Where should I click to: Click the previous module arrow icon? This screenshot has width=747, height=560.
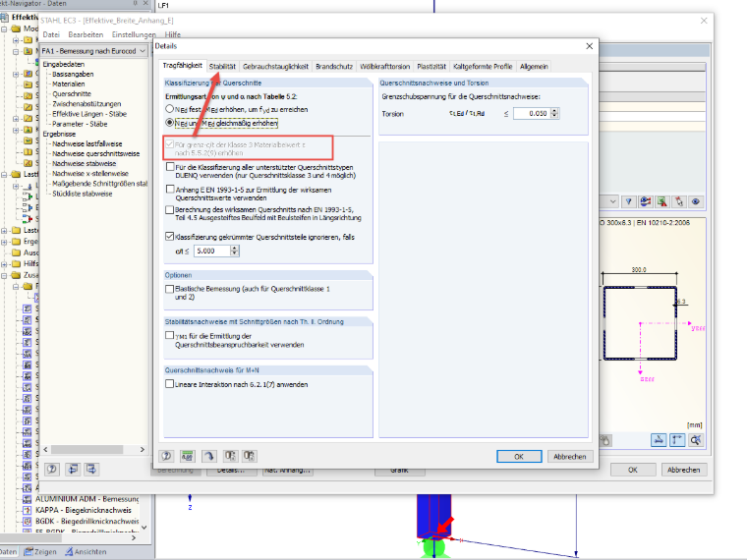click(x=73, y=469)
